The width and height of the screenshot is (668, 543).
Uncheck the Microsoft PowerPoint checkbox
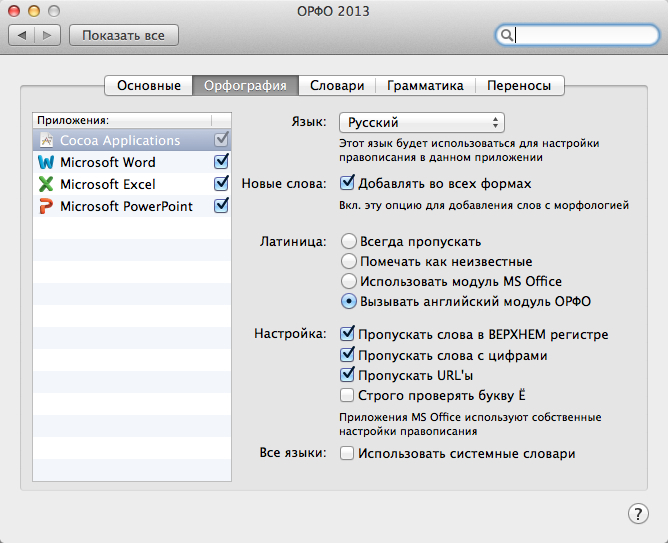coord(221,206)
